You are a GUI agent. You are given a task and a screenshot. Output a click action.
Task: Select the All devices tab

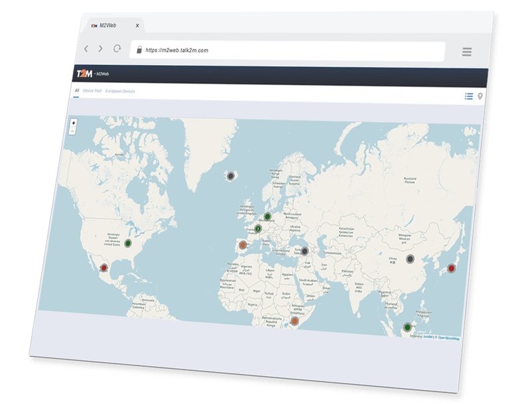tap(77, 91)
